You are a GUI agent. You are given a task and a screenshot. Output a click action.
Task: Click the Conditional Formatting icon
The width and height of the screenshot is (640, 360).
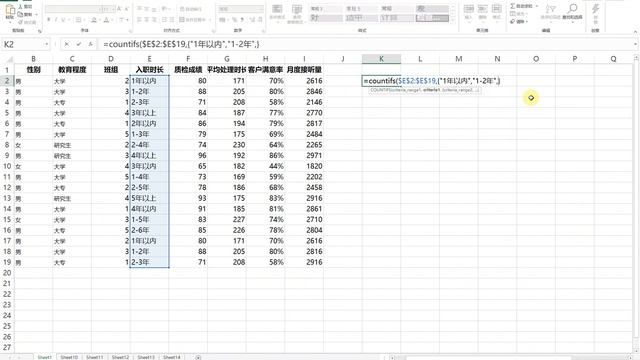[277, 12]
